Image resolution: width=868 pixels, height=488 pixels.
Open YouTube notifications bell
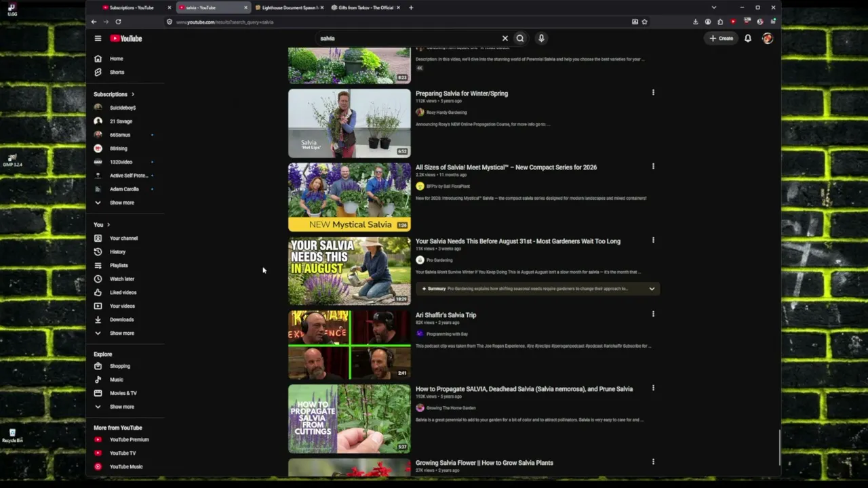click(748, 39)
